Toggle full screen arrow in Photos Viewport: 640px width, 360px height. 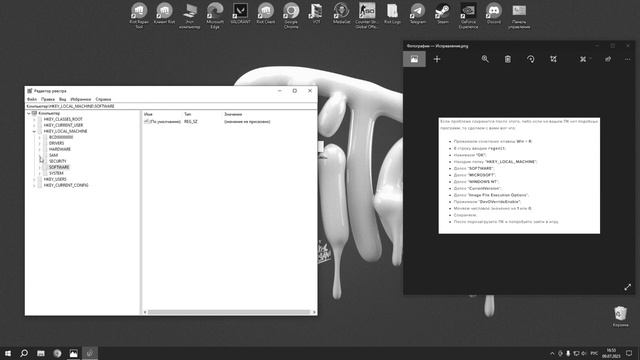coord(627,287)
